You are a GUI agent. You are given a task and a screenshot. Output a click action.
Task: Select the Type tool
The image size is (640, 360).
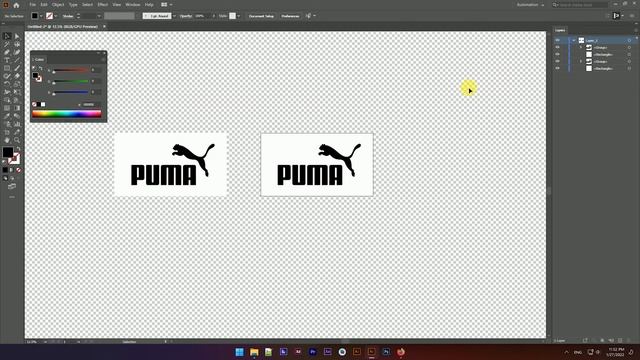[x=7, y=60]
